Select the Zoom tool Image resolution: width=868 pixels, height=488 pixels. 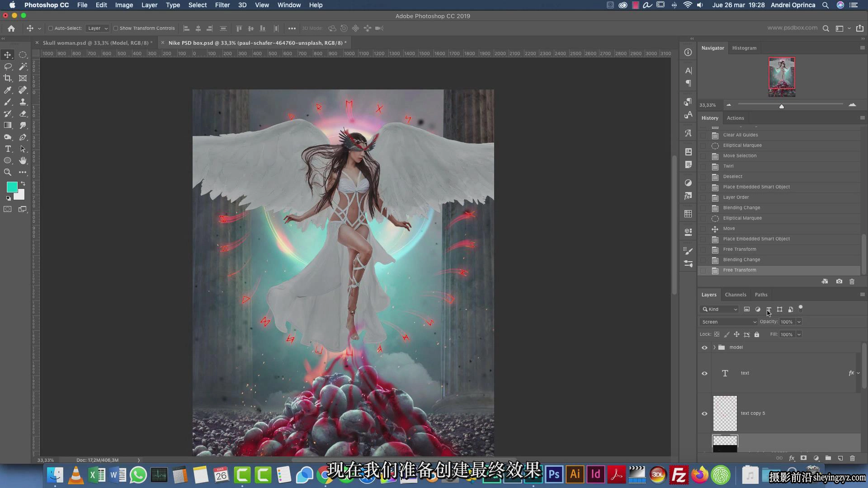coord(8,172)
